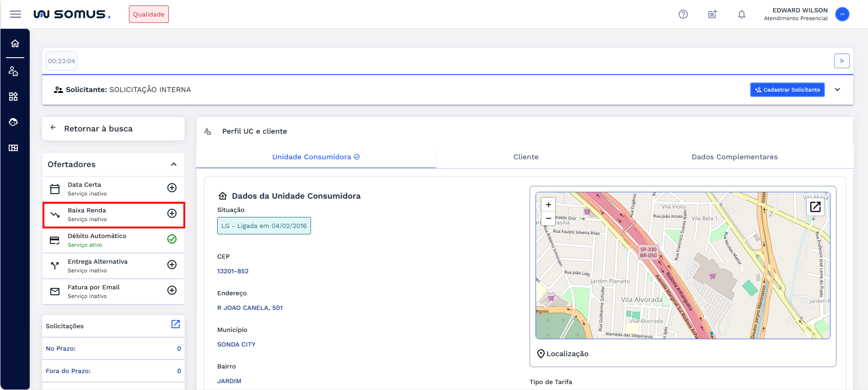The height and width of the screenshot is (390, 868).
Task: Open the hamburger menu
Action: [x=15, y=14]
